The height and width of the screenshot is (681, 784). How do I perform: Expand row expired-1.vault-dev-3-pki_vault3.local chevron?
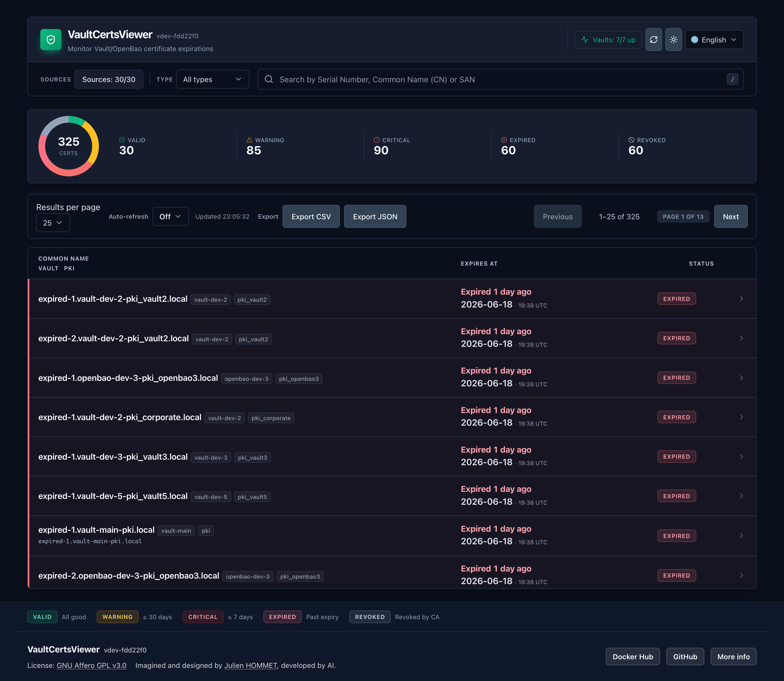741,457
